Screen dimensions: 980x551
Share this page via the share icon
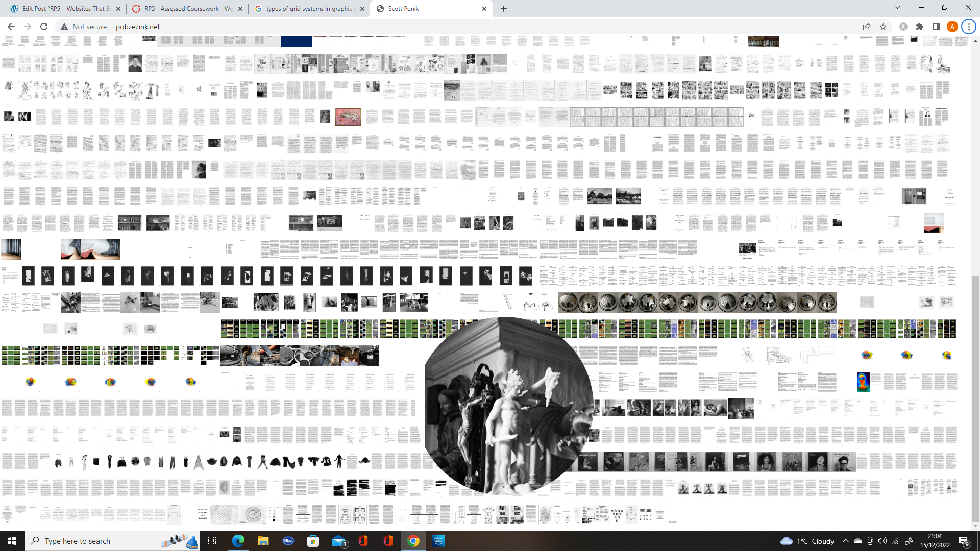(x=867, y=27)
